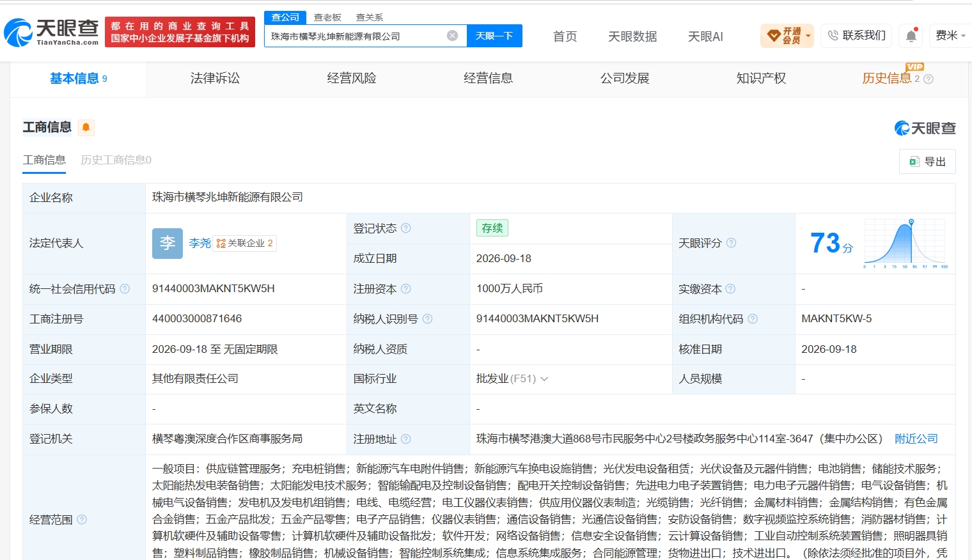
Task: Click help icon next to 注册地址
Action: click(x=405, y=439)
